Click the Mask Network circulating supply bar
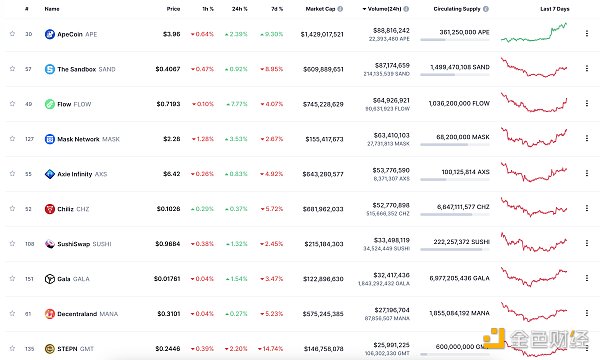Viewport: 600px width, 360px height. coord(455,145)
